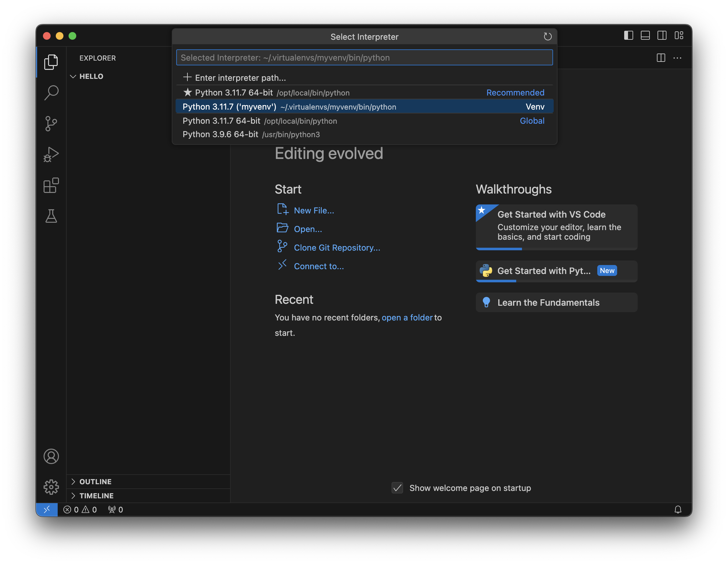Toggle secondary side bar layout icon
Screen dimensions: 728x564
click(662, 35)
